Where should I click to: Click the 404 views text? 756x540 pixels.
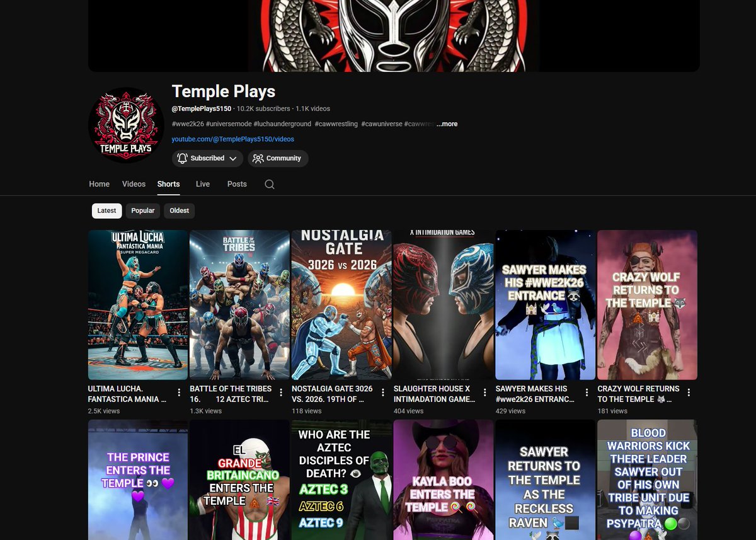pyautogui.click(x=409, y=411)
